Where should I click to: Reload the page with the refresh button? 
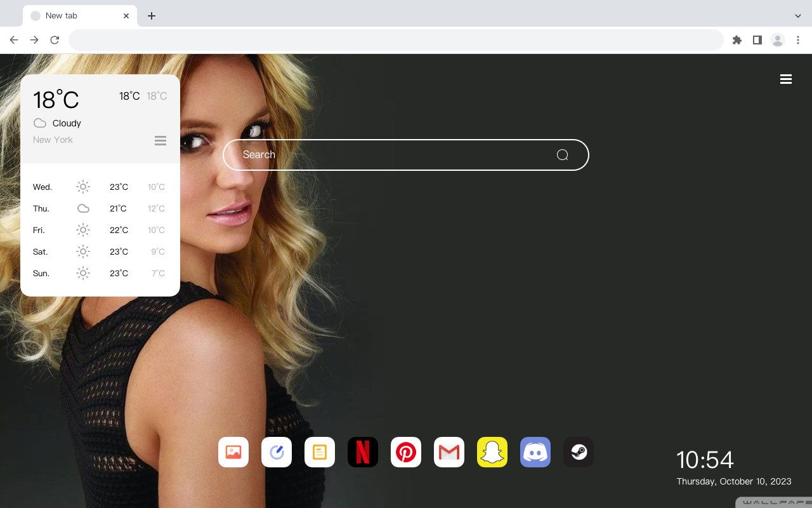[x=55, y=40]
